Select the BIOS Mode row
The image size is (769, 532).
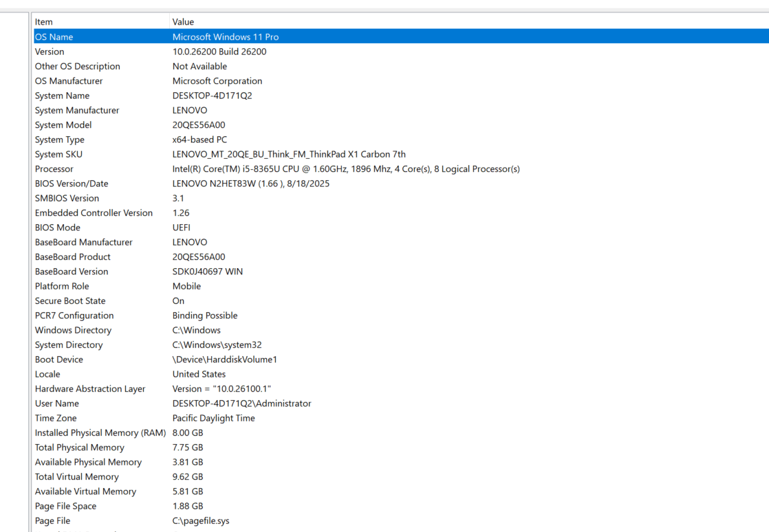(401, 228)
